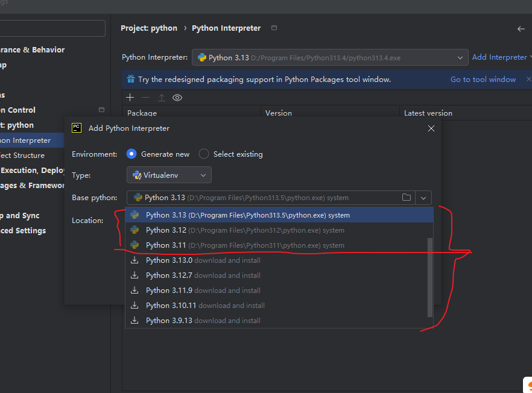Click the upgrade package arrow icon
The width and height of the screenshot is (532, 393).
[162, 98]
